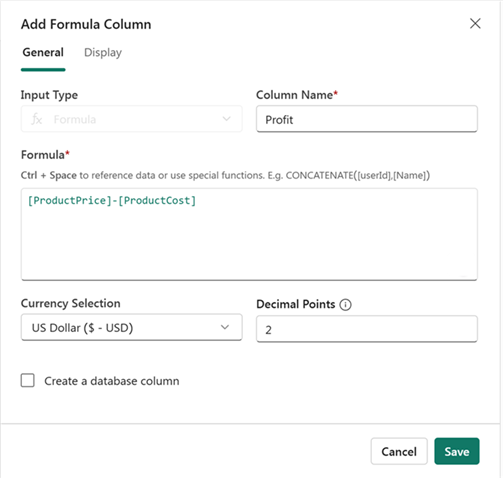The width and height of the screenshot is (503, 478).
Task: Click the Column Name field containing Profit
Action: tap(367, 119)
